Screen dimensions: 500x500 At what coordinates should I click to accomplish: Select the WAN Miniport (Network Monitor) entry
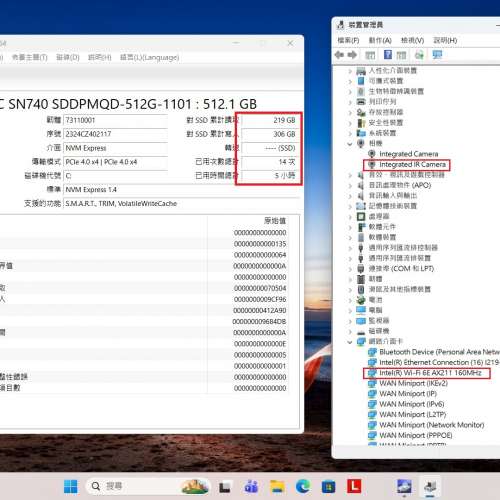point(432,425)
